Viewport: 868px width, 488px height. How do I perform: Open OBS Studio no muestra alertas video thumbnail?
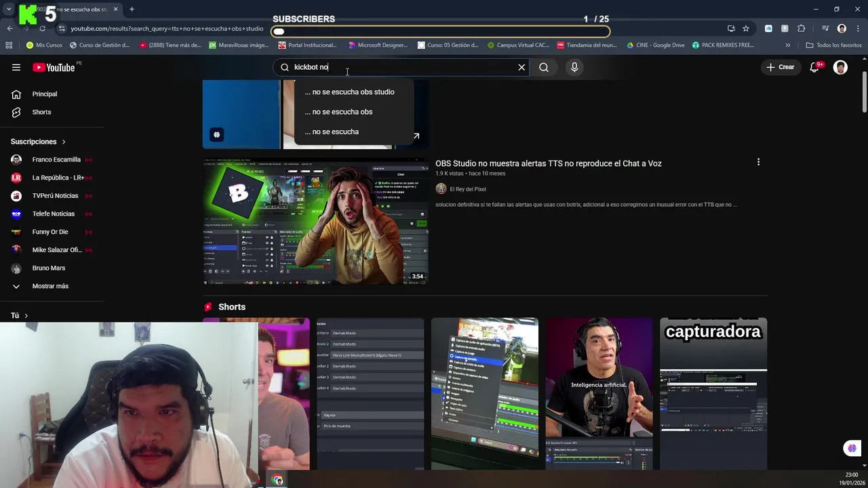[315, 221]
